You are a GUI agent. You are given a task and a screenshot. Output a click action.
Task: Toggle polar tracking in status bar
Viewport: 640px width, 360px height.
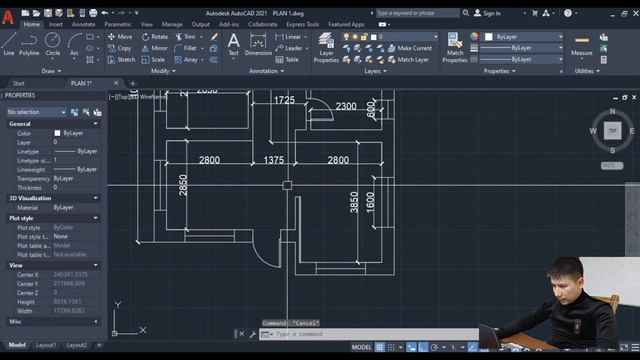tap(434, 347)
